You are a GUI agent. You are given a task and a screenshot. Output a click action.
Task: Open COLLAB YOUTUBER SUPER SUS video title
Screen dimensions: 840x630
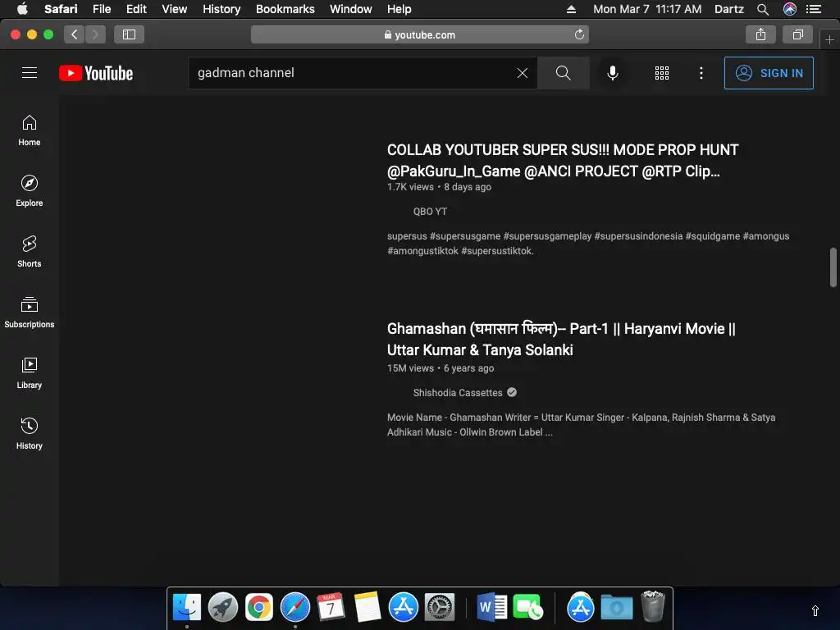click(563, 160)
